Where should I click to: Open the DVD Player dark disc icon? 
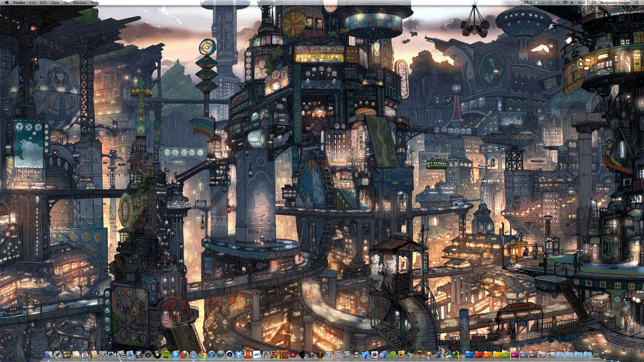(157, 354)
